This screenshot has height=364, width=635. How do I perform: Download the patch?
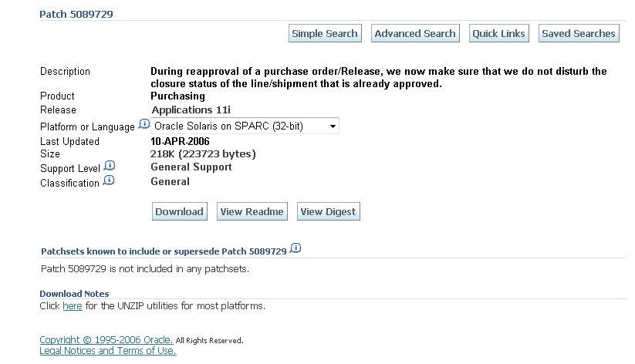point(180,211)
